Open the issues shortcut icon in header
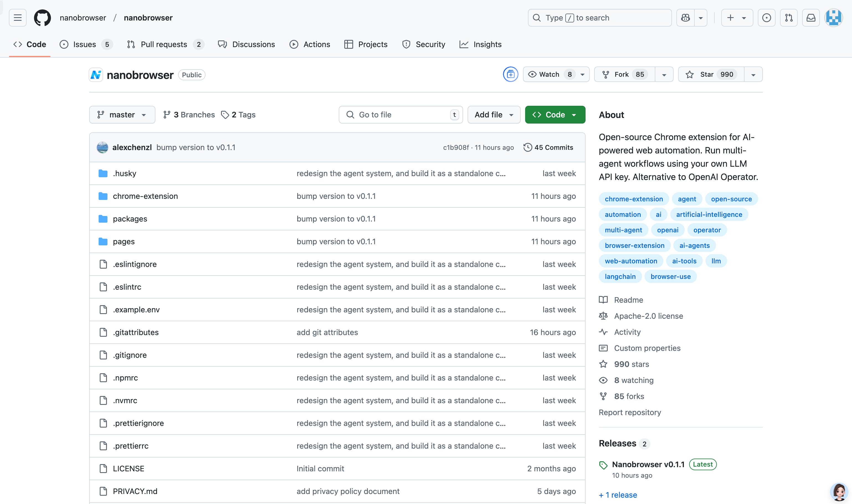This screenshot has height=504, width=852. click(766, 18)
